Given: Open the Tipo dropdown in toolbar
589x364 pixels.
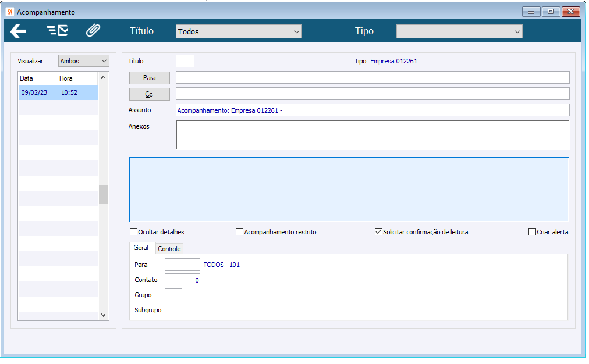Looking at the screenshot, I should pos(459,31).
